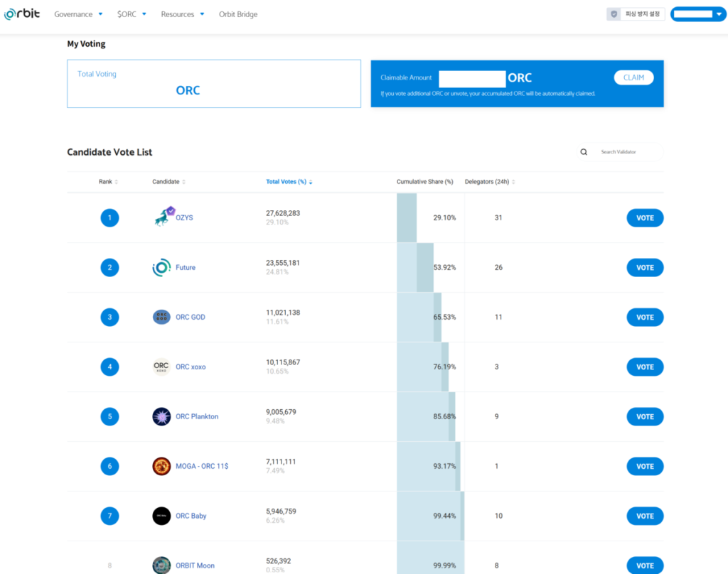Vote for ORBIT Moon

tap(645, 565)
